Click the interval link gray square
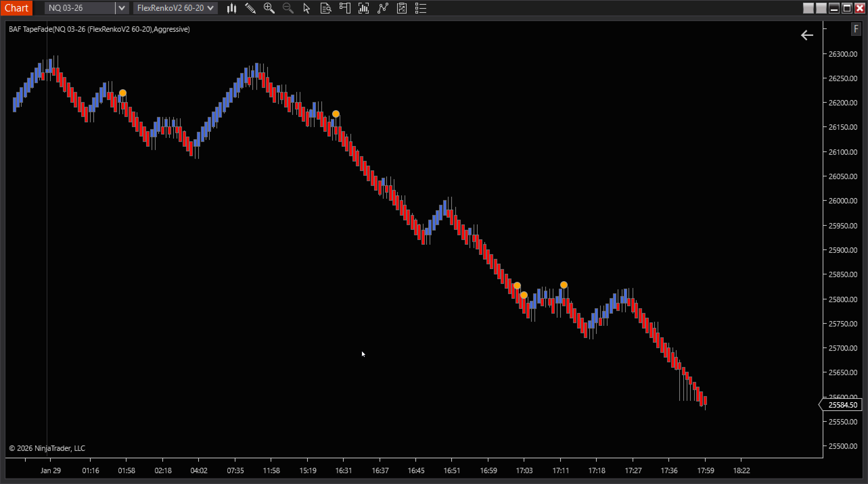868x484 pixels. coord(821,8)
